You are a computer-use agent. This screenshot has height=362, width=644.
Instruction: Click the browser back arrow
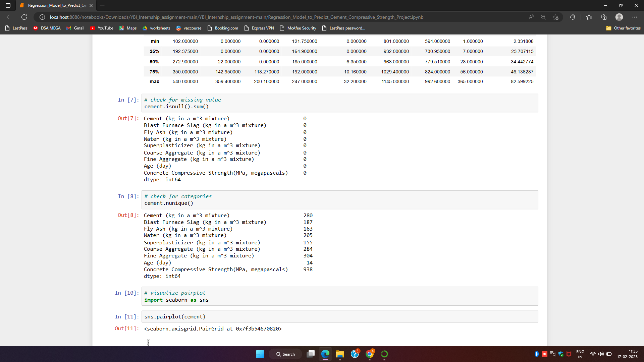[9, 17]
